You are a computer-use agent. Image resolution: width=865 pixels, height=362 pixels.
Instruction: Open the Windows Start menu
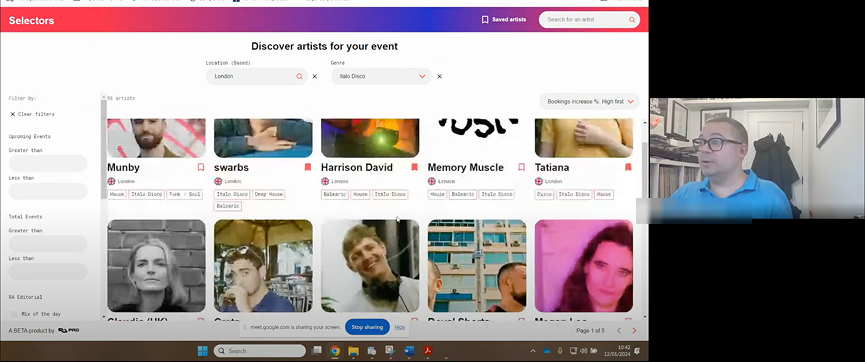[x=202, y=351]
